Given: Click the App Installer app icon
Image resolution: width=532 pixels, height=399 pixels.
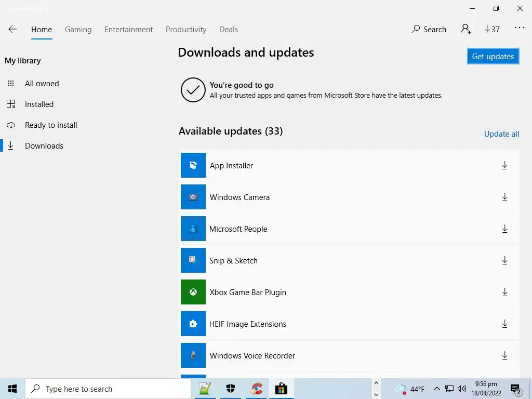Looking at the screenshot, I should [x=193, y=165].
